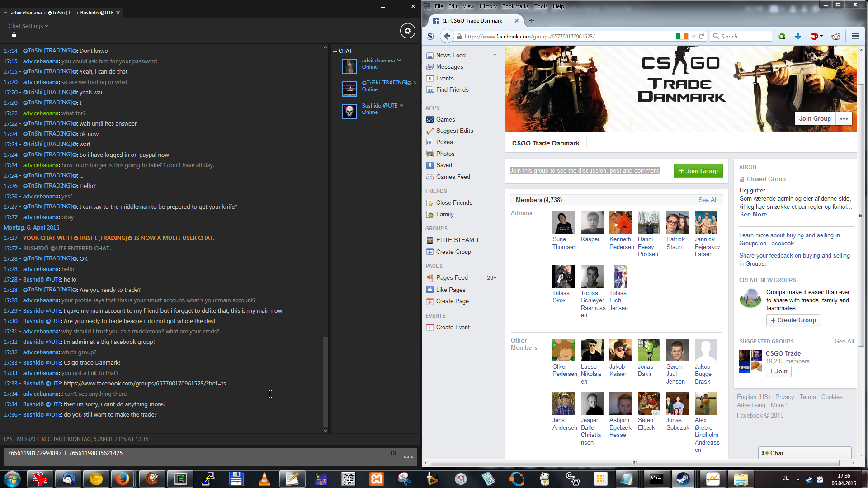Collapse the CHAT member list section

click(335, 51)
